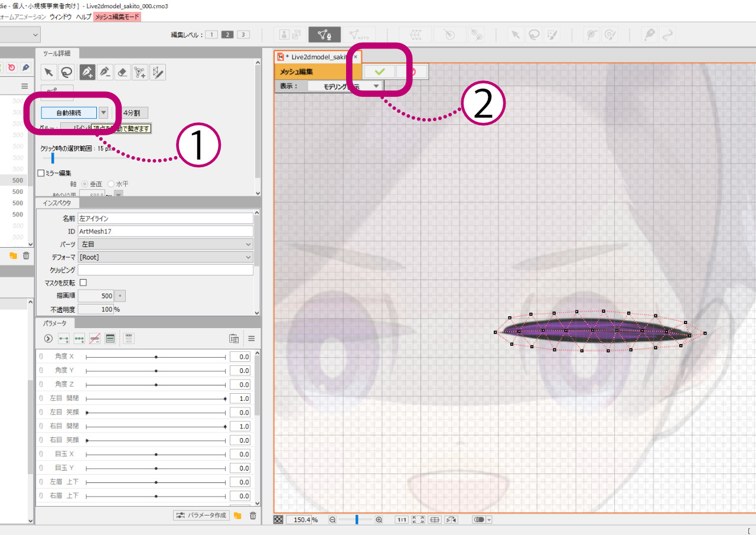Select edit level 2

(x=227, y=35)
